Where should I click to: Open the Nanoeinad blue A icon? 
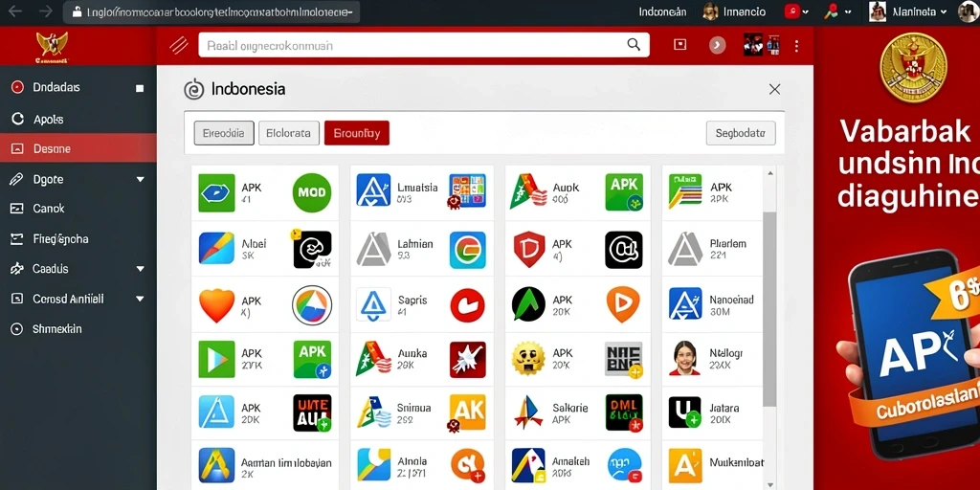[685, 303]
